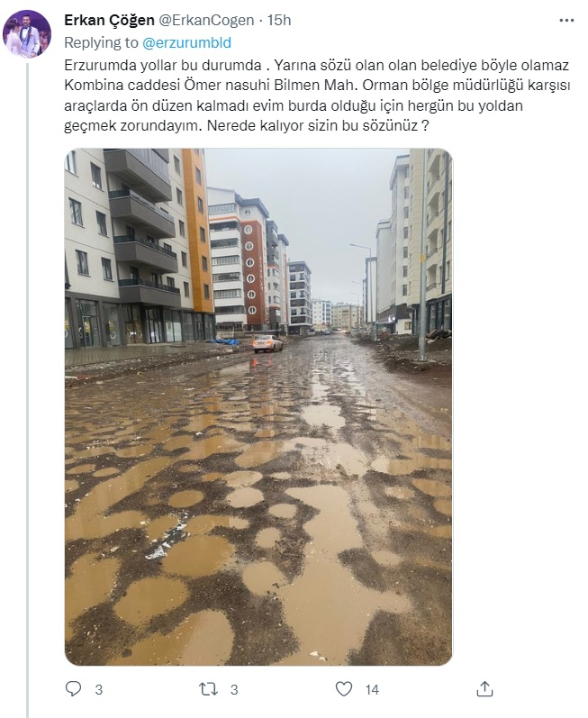588x718 pixels.
Task: Open the share tweet upload icon
Action: (x=484, y=688)
